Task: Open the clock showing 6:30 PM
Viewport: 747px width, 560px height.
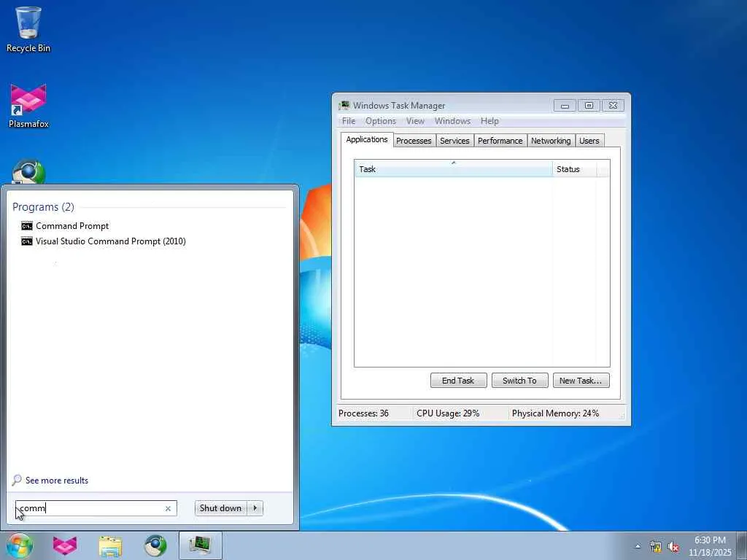Action: coord(710,545)
